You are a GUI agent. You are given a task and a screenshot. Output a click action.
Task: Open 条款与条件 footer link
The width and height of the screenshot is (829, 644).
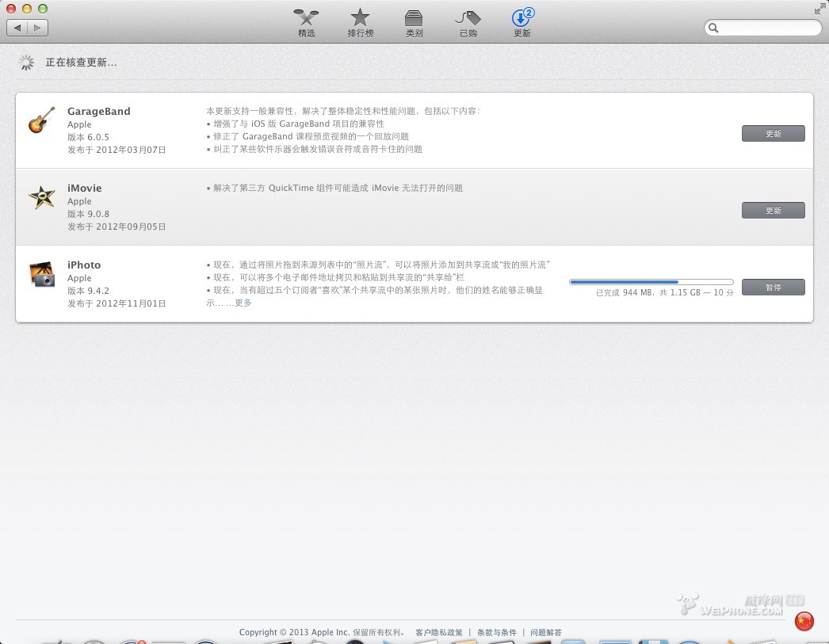tap(496, 632)
